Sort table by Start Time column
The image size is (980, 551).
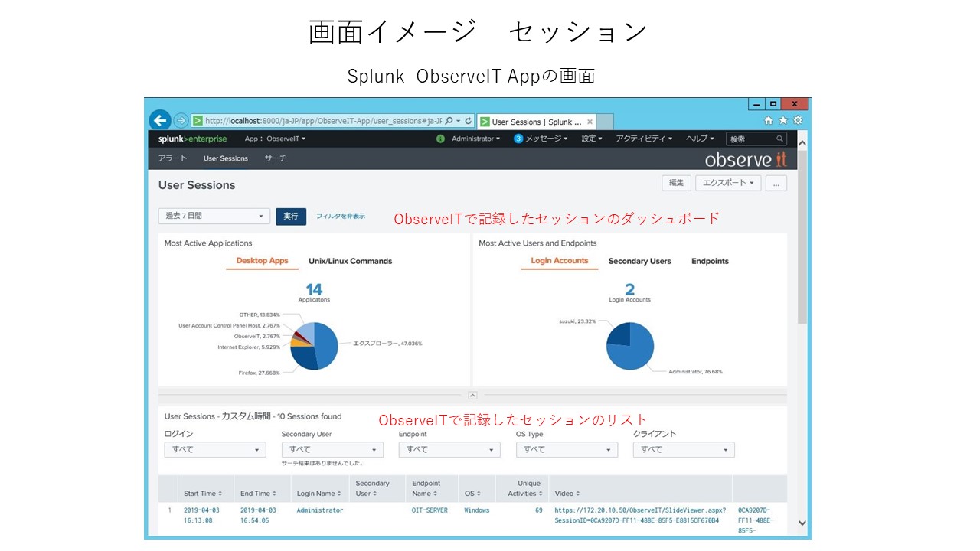pyautogui.click(x=203, y=494)
